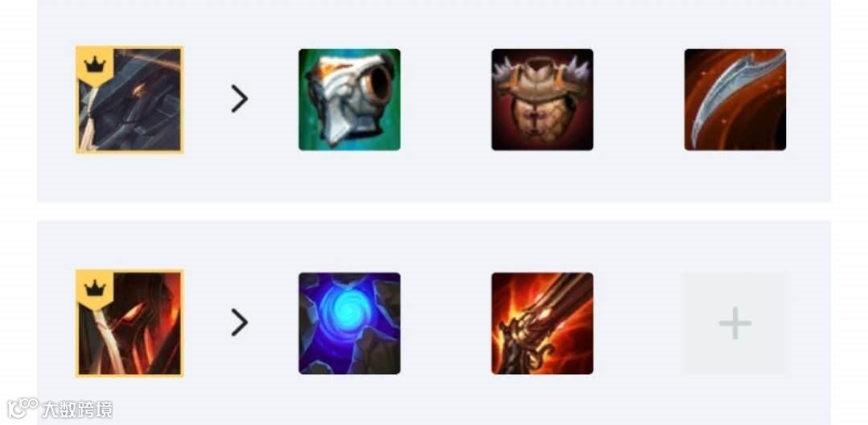
Task: Select the blue swirling vortex rock icon
Action: tap(350, 323)
